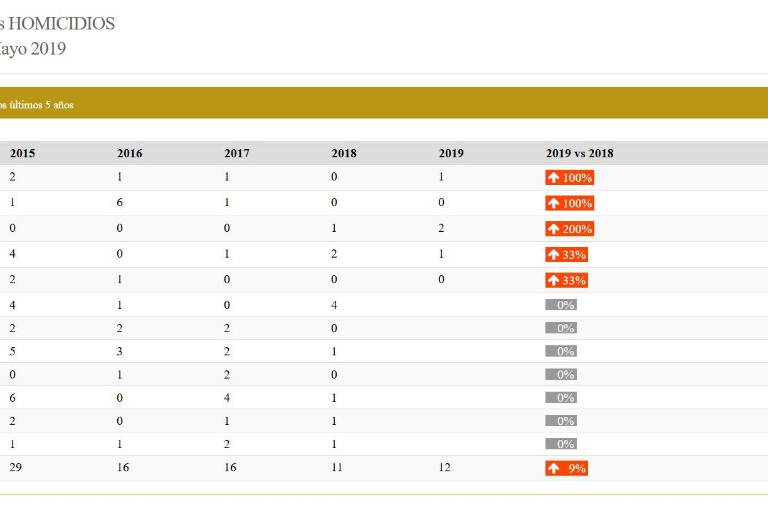
Task: Click the first gray 0% badge
Action: tap(561, 305)
